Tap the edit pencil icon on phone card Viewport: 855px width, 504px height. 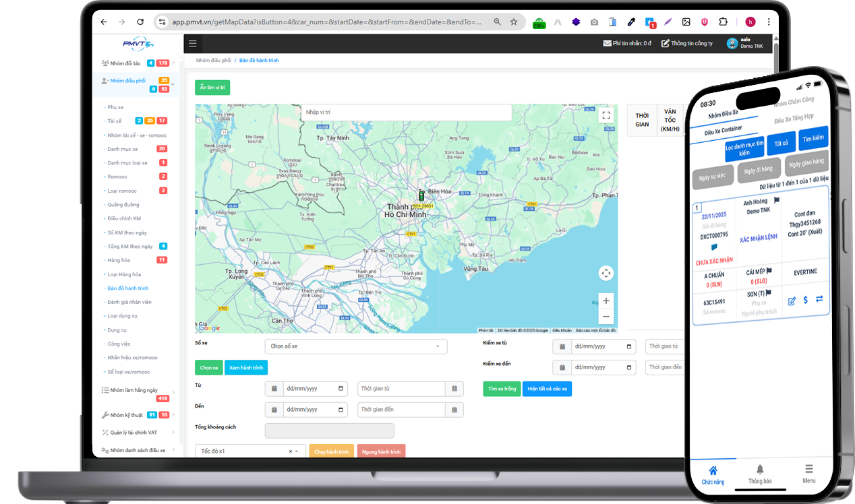click(792, 301)
